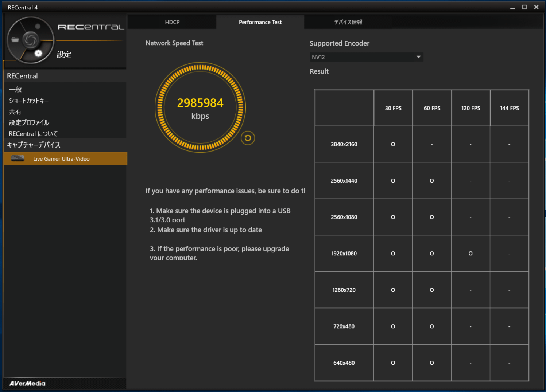This screenshot has width=546, height=392.
Task: Select the 2560x1080 resolution row label
Action: pyautogui.click(x=344, y=217)
